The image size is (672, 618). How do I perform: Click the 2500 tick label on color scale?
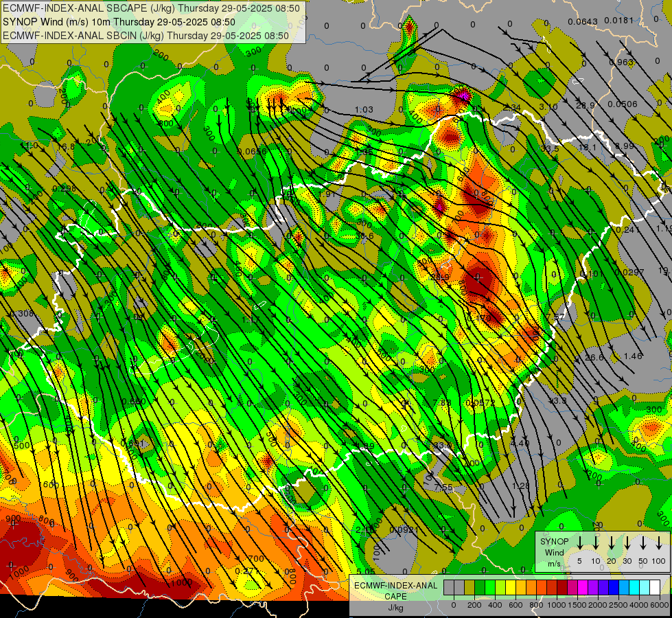618,605
